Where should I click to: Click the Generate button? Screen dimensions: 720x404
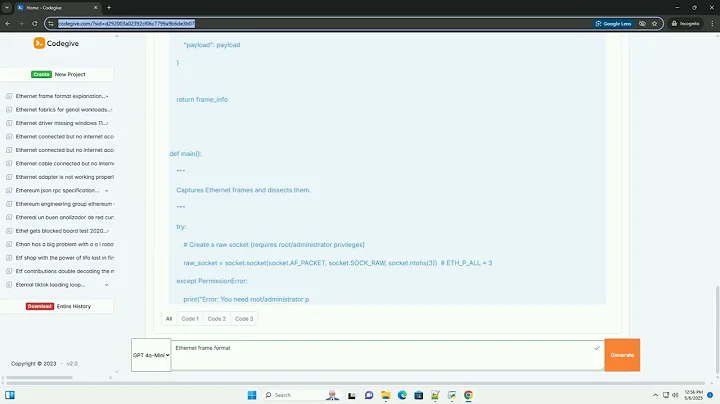[x=622, y=355]
